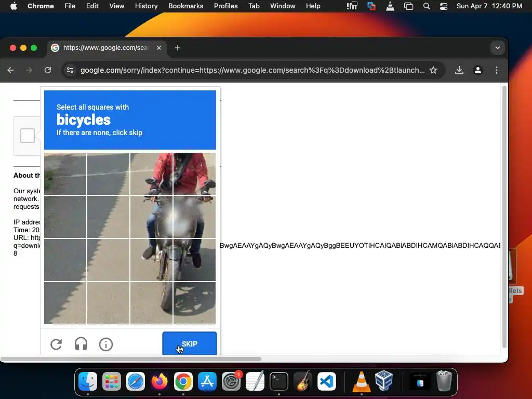Open the Bookmarks menu
The height and width of the screenshot is (399, 532).
[x=185, y=6]
